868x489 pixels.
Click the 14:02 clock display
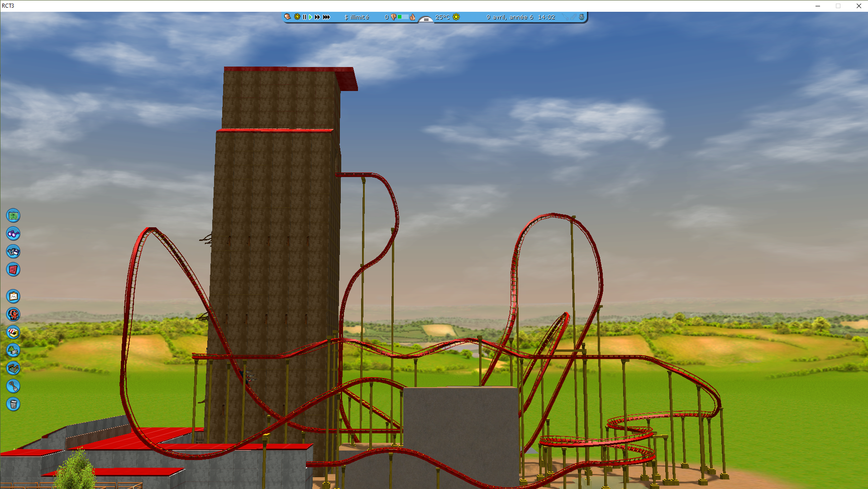point(546,17)
